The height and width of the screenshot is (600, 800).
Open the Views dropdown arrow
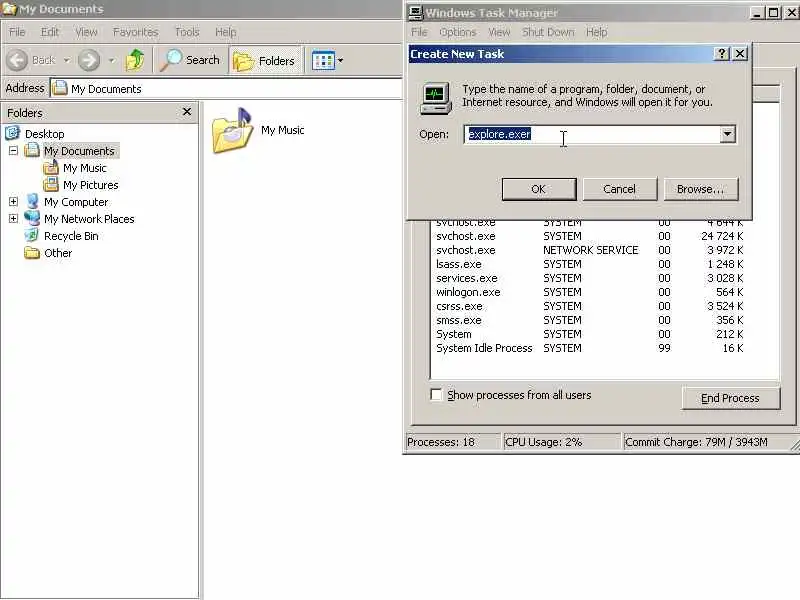pos(341,61)
